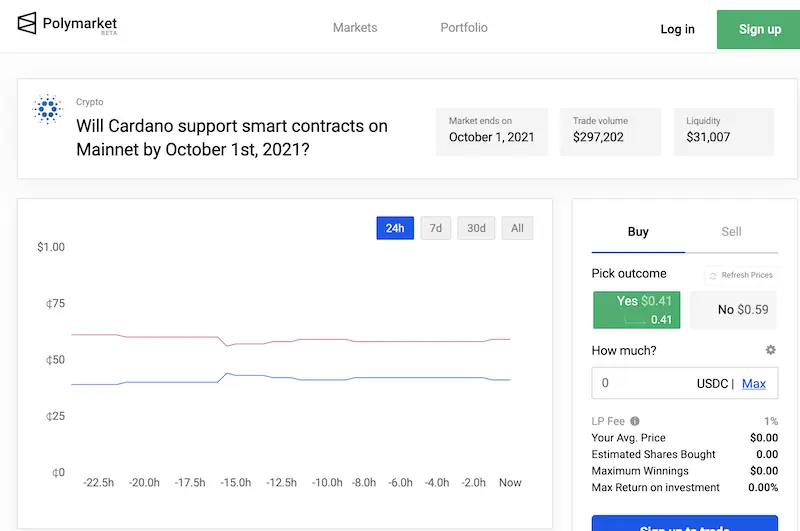Click the Sign up to trade button
The width and height of the screenshot is (800, 531).
(685, 524)
